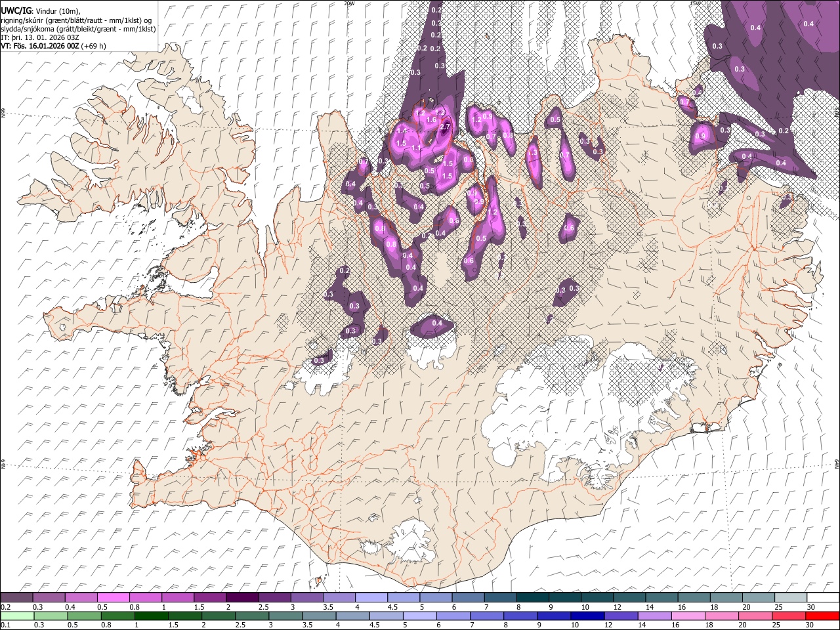Click the 'UWC/IG: Vindur (10m)' title text

pos(41,11)
